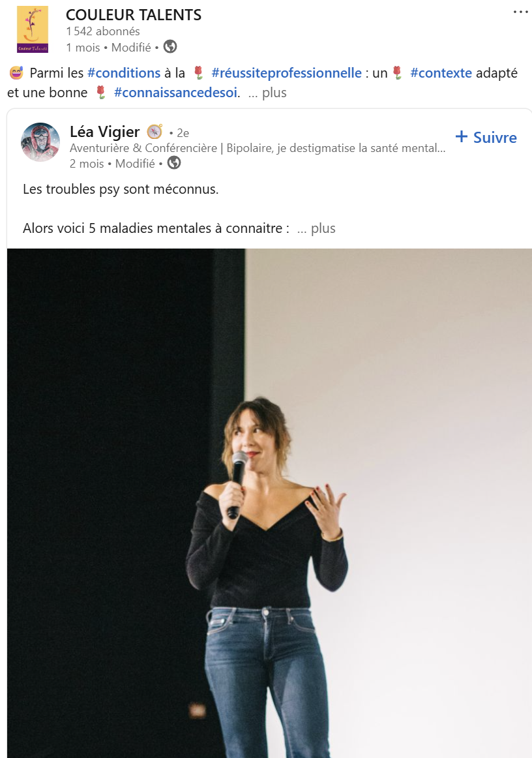Expand the Couleur Talents post with '… plus'
The height and width of the screenshot is (758, 532).
point(267,93)
